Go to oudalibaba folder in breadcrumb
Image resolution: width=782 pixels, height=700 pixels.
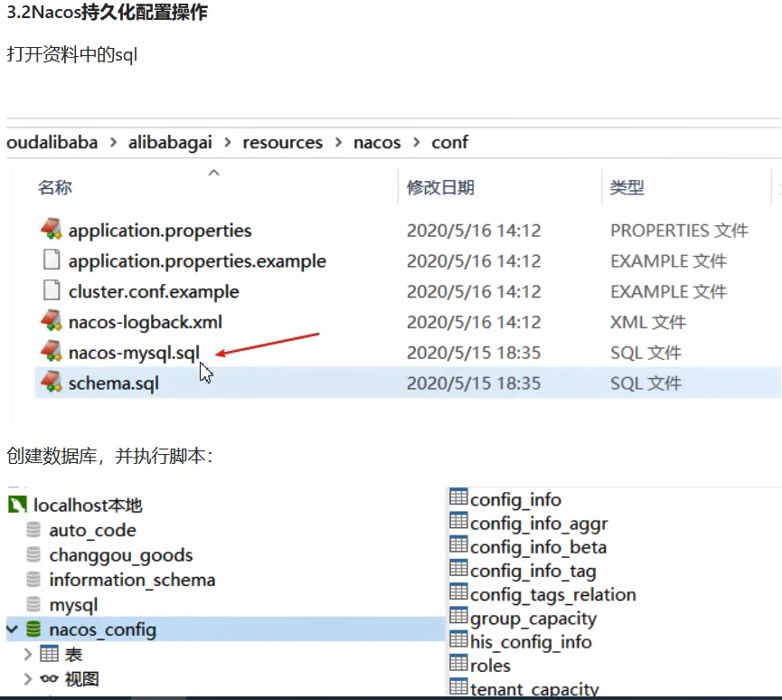(52, 143)
